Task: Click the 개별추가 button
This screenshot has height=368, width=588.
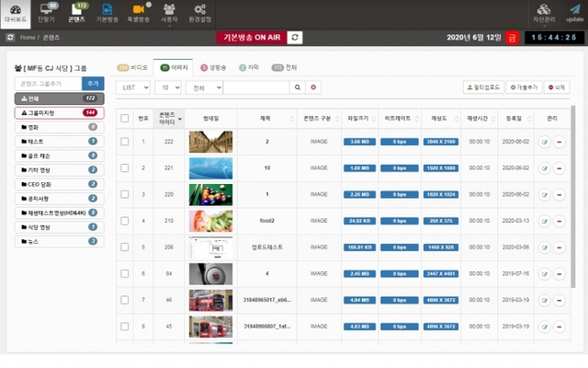Action: pos(525,87)
